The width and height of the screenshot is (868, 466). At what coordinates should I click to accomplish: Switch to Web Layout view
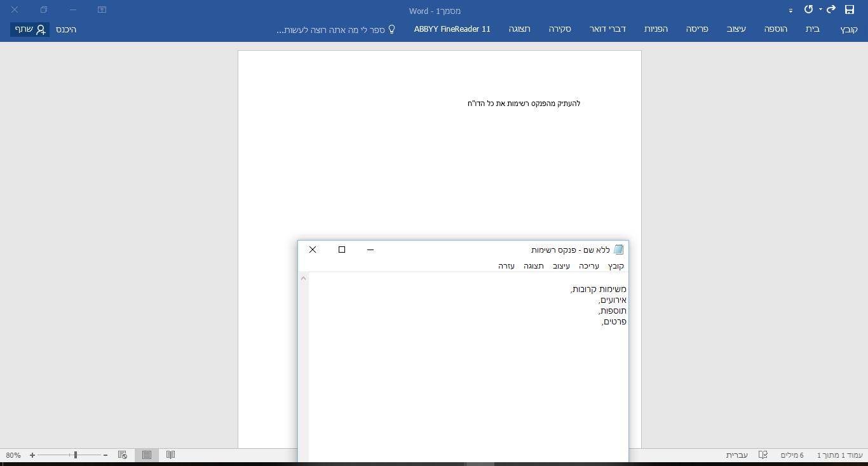[123, 455]
